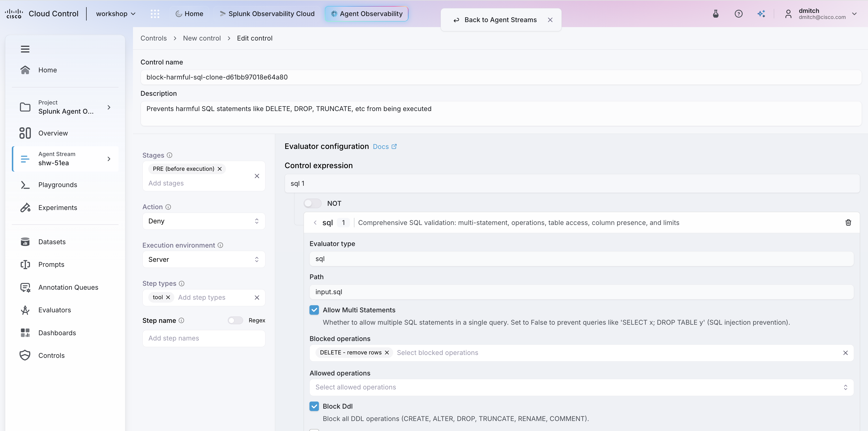The width and height of the screenshot is (868, 431).
Task: Open the hamburger menu in sidebar
Action: 25,49
